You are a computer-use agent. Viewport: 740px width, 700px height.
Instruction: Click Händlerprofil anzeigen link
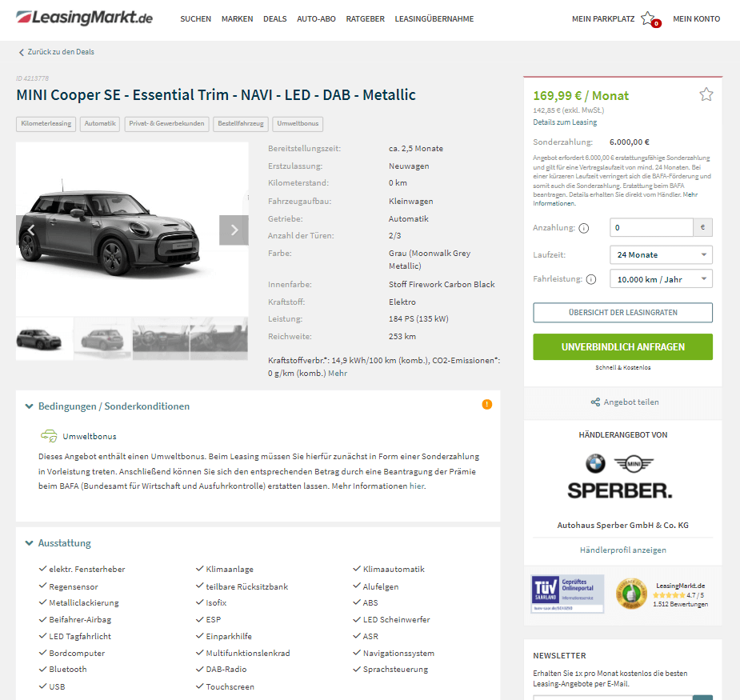[x=622, y=550]
